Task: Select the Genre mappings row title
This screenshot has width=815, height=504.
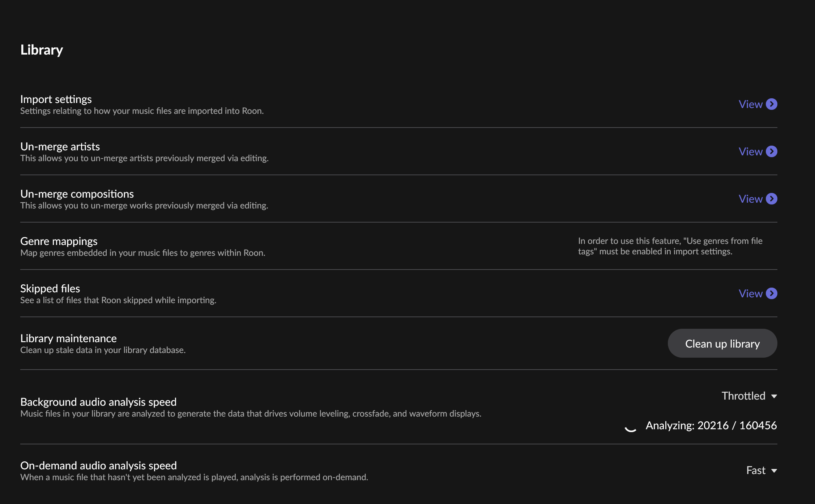Action: pos(59,241)
